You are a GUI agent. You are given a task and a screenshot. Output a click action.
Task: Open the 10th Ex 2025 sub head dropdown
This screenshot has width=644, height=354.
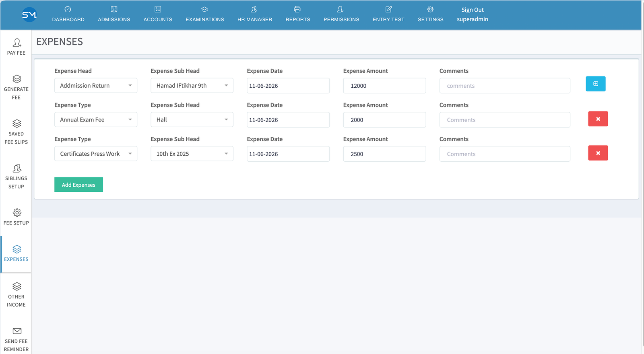192,154
